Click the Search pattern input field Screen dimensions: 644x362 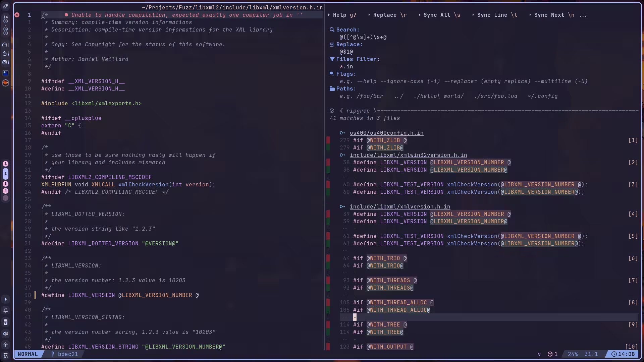tap(363, 37)
